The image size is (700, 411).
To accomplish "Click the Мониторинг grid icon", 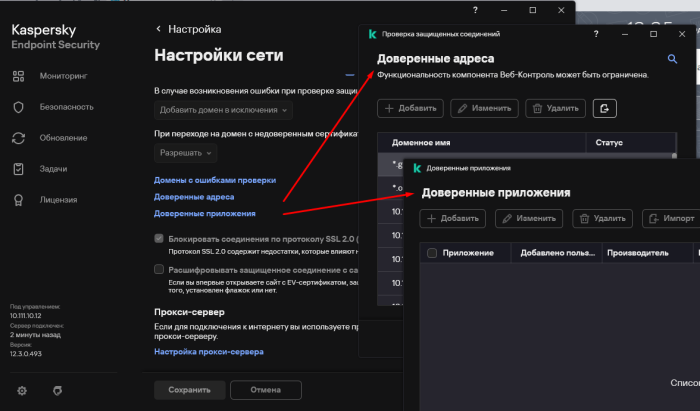I will point(18,76).
